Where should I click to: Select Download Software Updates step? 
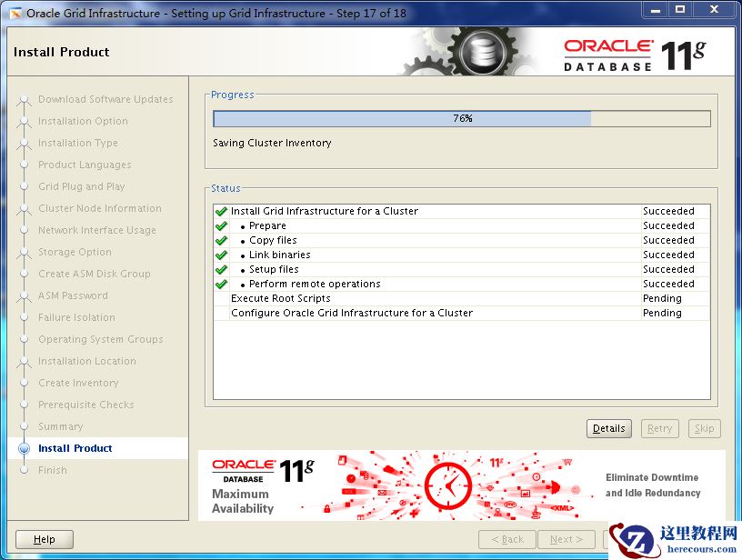pos(105,99)
